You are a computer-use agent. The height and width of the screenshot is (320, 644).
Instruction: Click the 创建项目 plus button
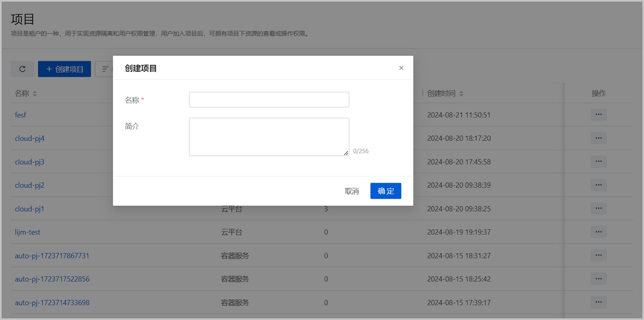point(64,69)
